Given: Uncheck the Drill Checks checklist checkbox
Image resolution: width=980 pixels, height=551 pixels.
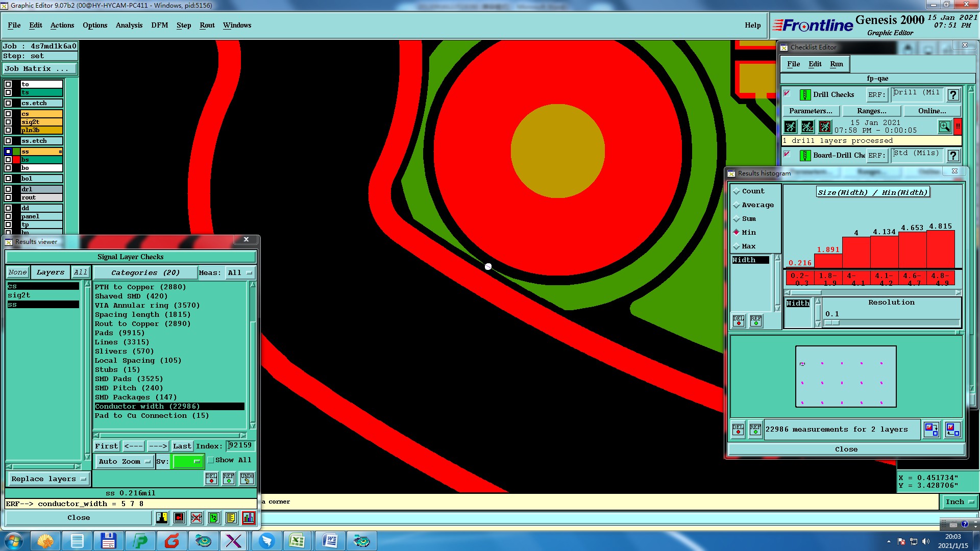Looking at the screenshot, I should [787, 93].
